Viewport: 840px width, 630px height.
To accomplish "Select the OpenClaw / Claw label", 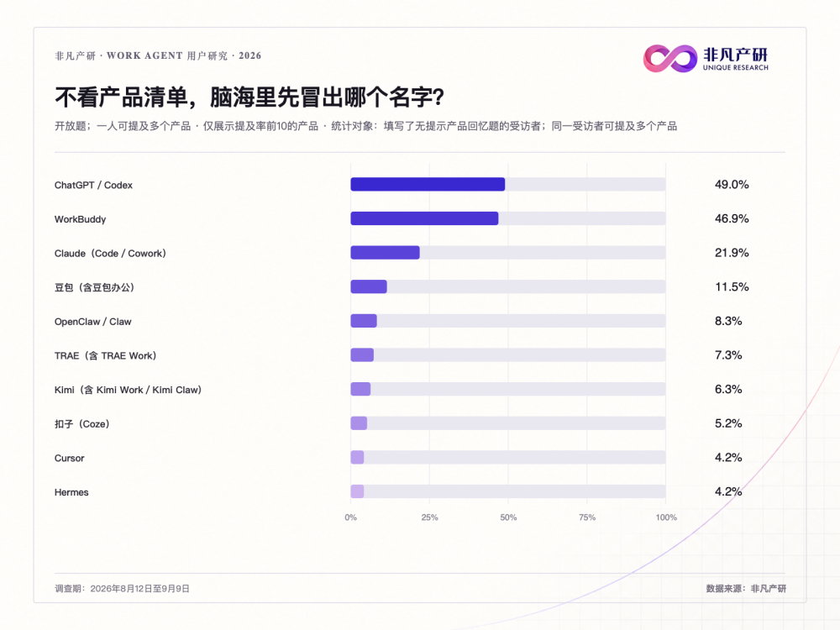I will click(92, 322).
